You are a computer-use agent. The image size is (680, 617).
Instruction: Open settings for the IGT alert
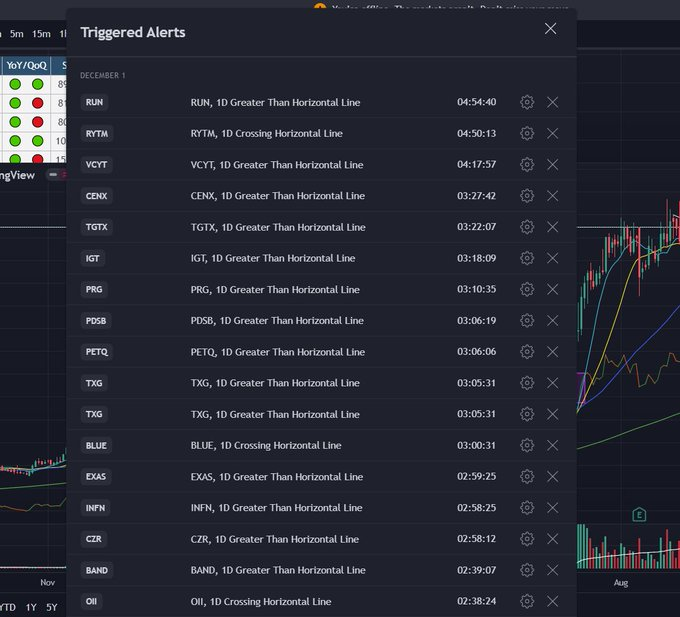(527, 258)
